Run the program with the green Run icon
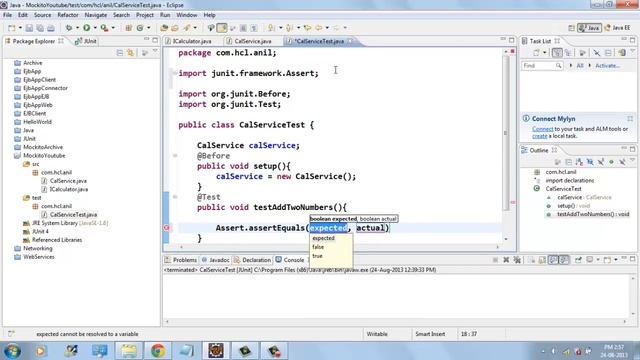 coord(87,28)
